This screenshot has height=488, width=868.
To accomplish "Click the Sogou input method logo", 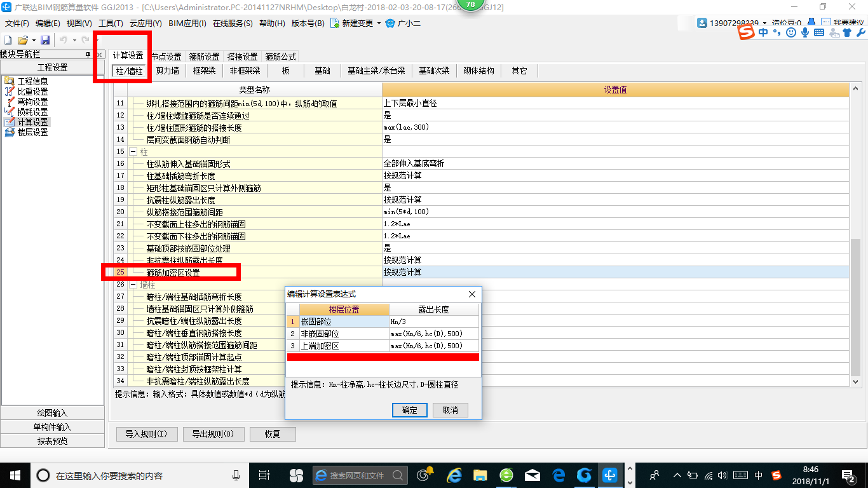I will (747, 32).
